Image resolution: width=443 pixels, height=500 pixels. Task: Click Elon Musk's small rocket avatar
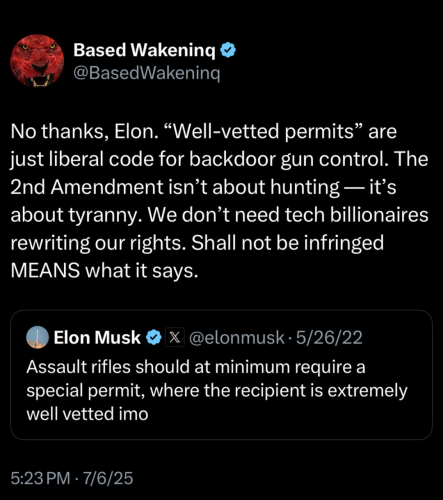(37, 337)
